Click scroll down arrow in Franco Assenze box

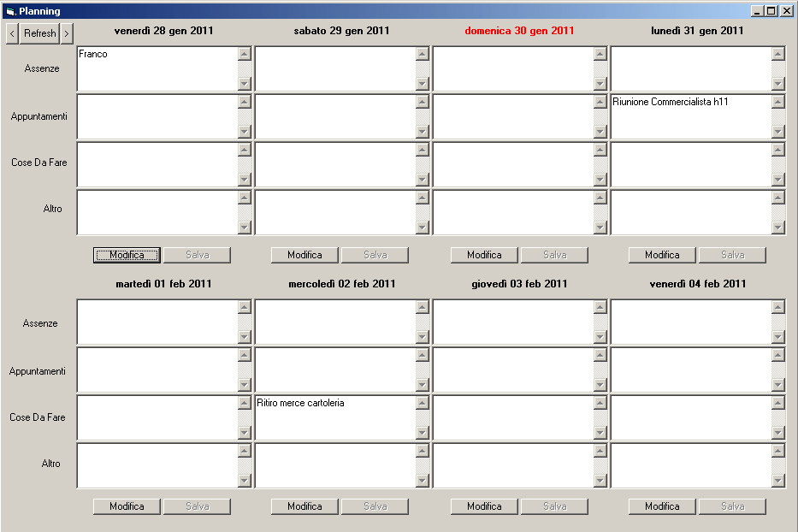[x=245, y=84]
